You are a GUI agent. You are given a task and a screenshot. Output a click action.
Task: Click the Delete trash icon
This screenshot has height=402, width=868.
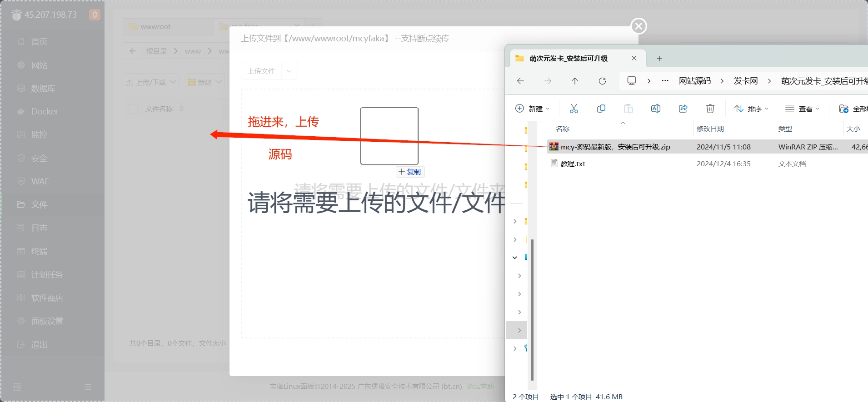pos(710,109)
